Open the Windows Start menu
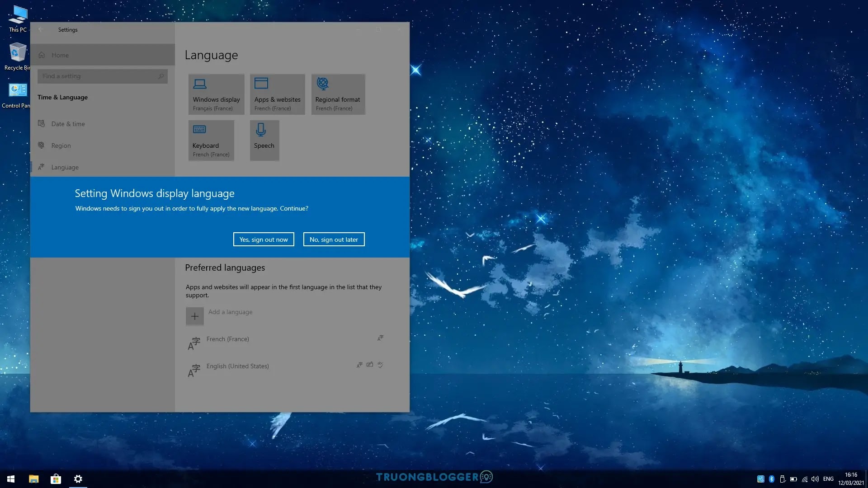868x488 pixels. (x=11, y=479)
